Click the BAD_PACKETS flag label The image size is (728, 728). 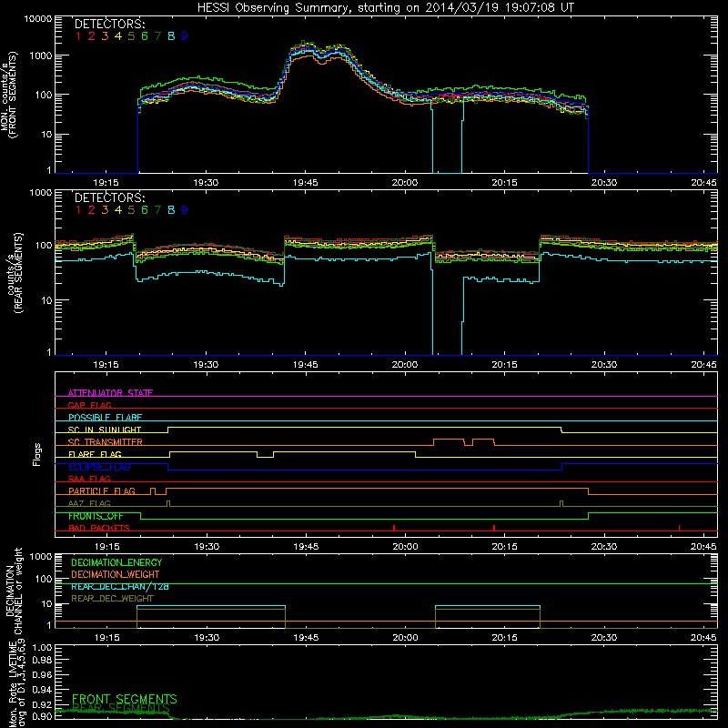[99, 528]
